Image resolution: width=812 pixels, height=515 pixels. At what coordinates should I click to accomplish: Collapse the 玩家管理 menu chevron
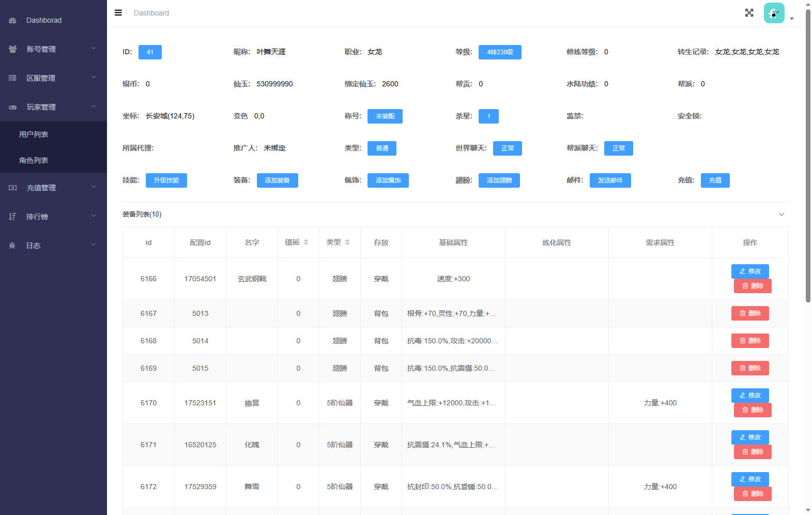click(94, 107)
